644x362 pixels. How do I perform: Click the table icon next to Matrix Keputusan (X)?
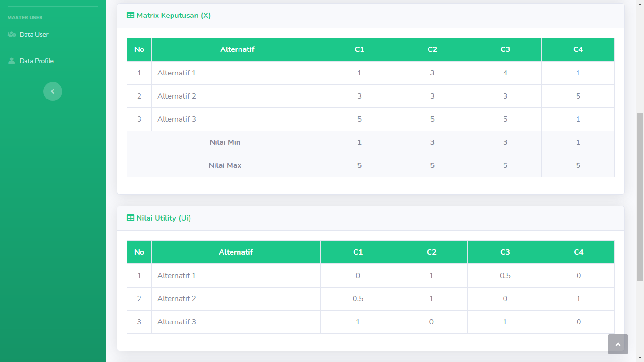coord(131,16)
